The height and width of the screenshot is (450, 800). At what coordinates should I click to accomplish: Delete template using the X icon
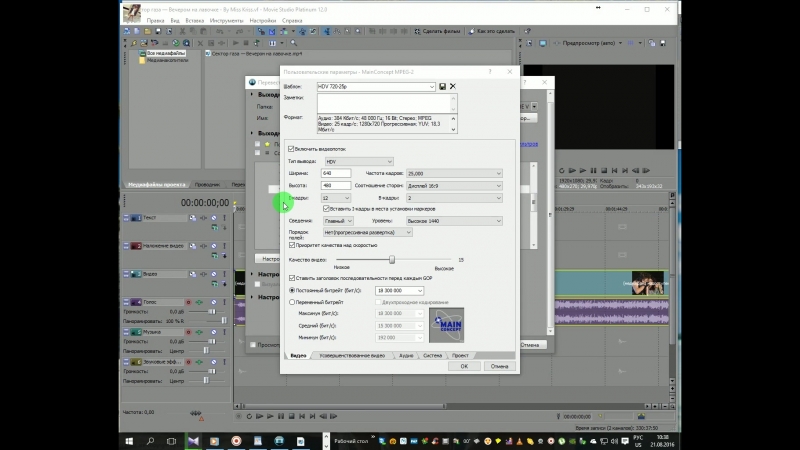(453, 87)
